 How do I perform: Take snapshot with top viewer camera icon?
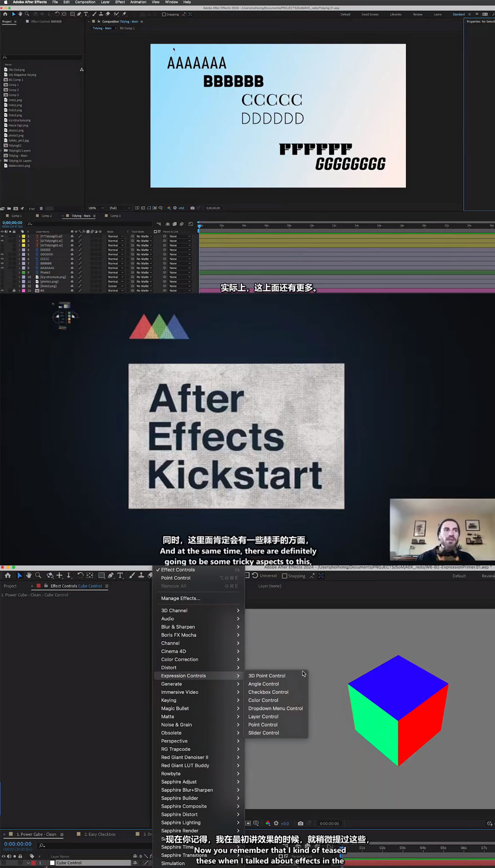coord(193,208)
